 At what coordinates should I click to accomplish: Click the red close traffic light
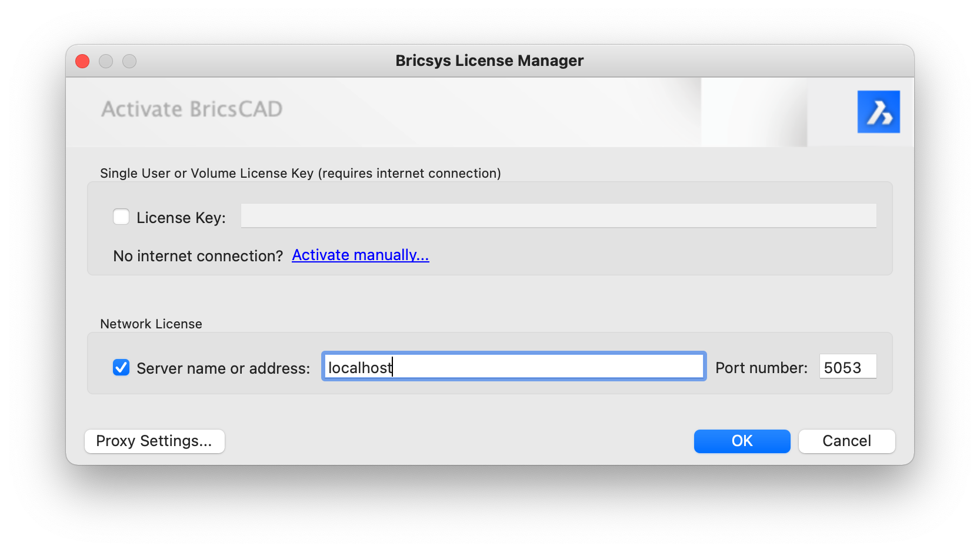pyautogui.click(x=82, y=61)
